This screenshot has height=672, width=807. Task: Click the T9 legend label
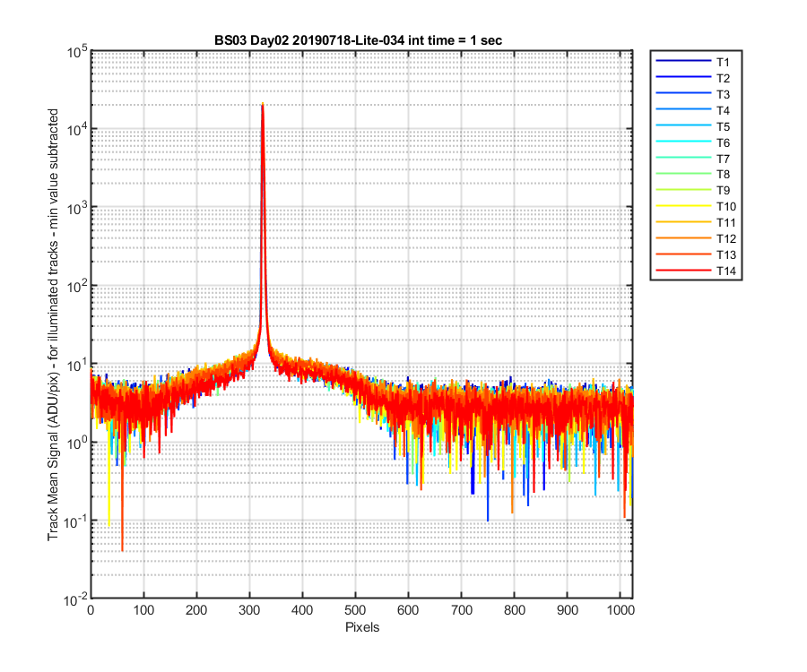(x=723, y=190)
